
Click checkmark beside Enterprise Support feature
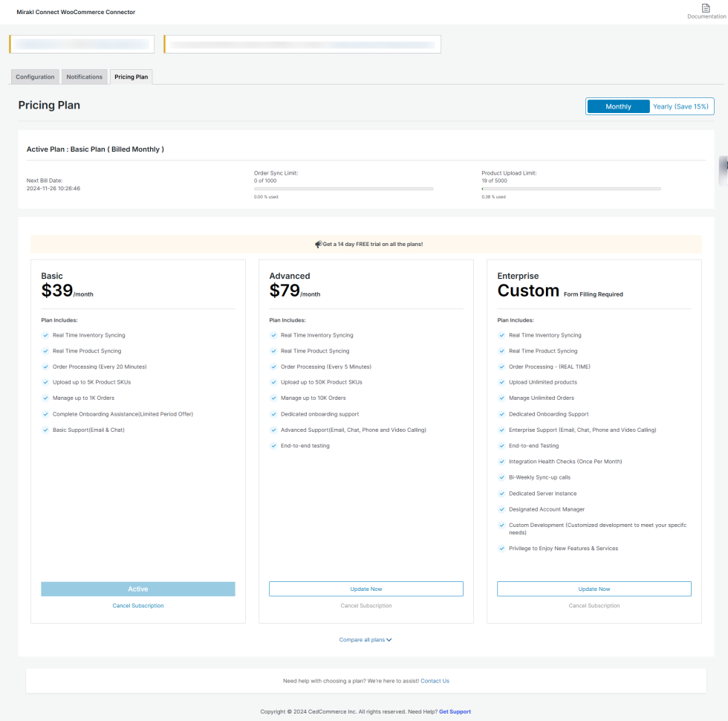point(501,430)
